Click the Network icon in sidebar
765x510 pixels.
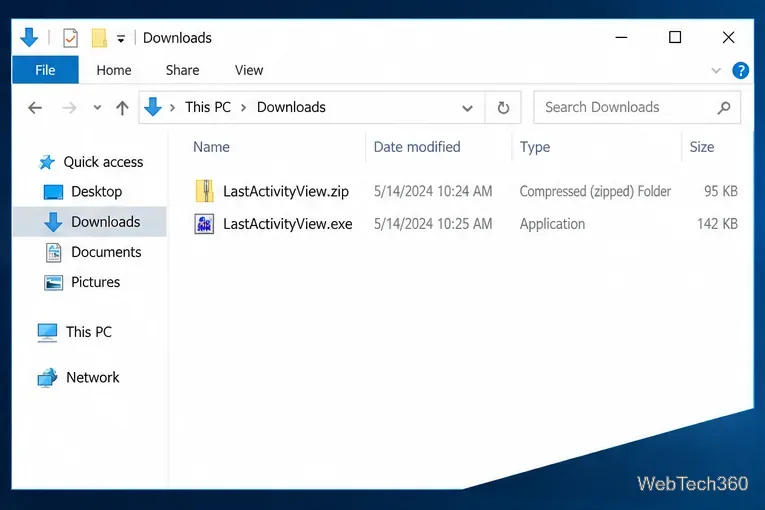click(47, 378)
